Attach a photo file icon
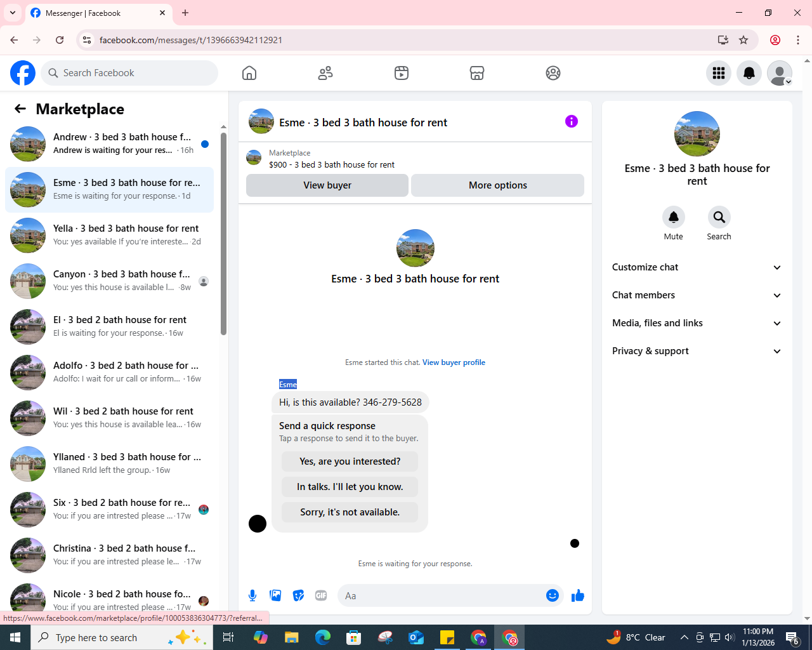The height and width of the screenshot is (650, 812). 275,595
